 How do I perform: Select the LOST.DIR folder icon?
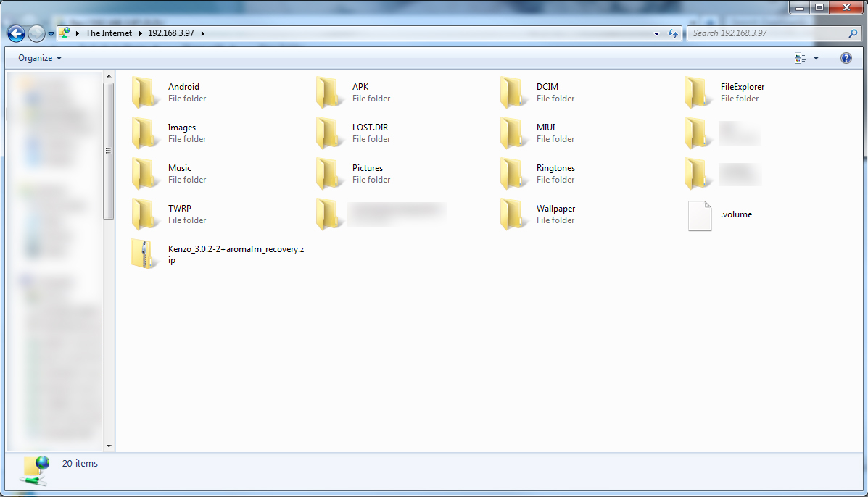coord(328,133)
